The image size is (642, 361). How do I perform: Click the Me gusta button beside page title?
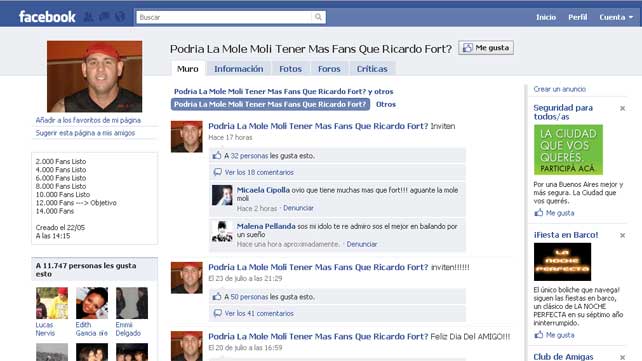pyautogui.click(x=486, y=48)
